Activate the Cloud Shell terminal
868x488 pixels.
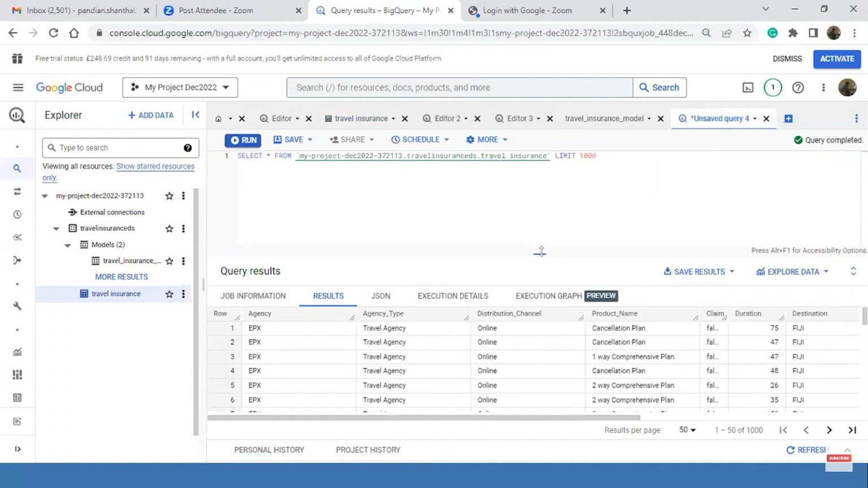[x=748, y=87]
